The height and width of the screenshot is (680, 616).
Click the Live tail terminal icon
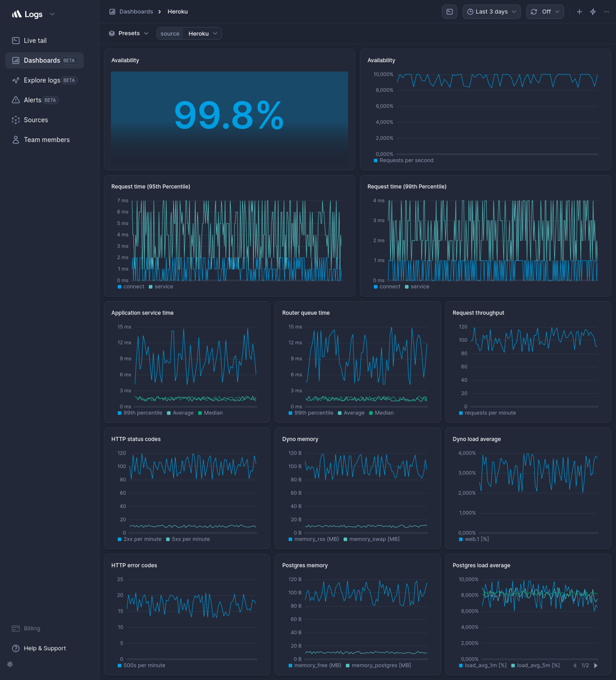(x=16, y=40)
